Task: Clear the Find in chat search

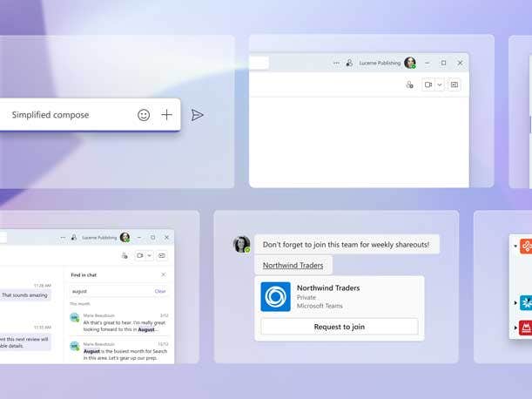Action: coord(160,291)
